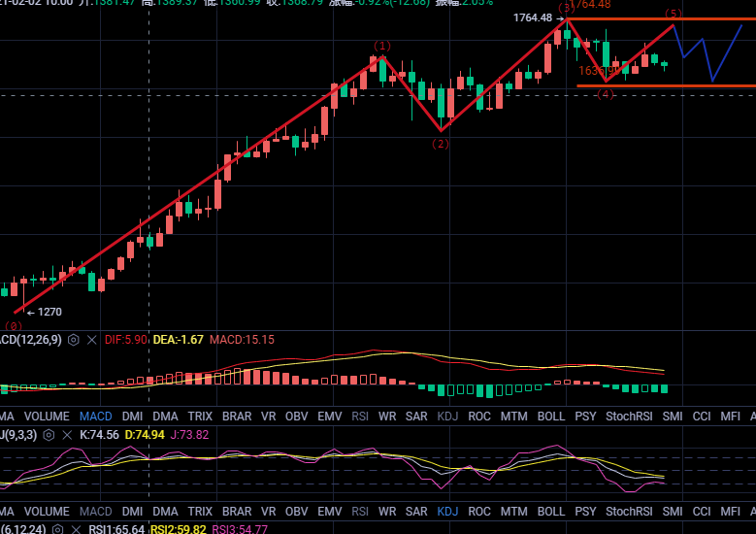This screenshot has height=534, width=756.
Task: Select DMI tab below the MACD chart
Action: [132, 416]
